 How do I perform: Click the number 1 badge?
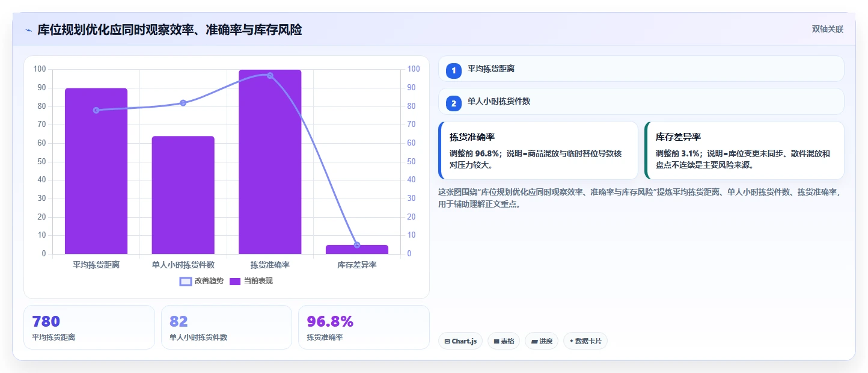(x=454, y=71)
